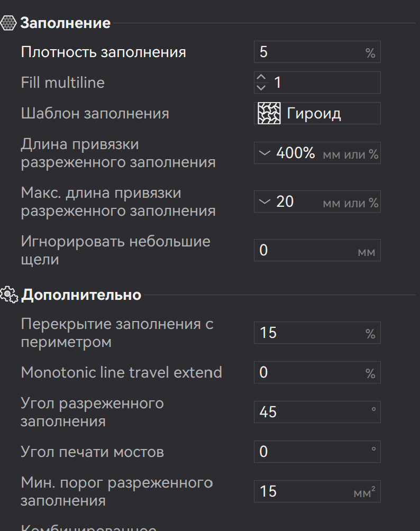Viewport: 420px width, 531px height.
Task: Click the Плотность заполнения label
Action: pyautogui.click(x=103, y=52)
